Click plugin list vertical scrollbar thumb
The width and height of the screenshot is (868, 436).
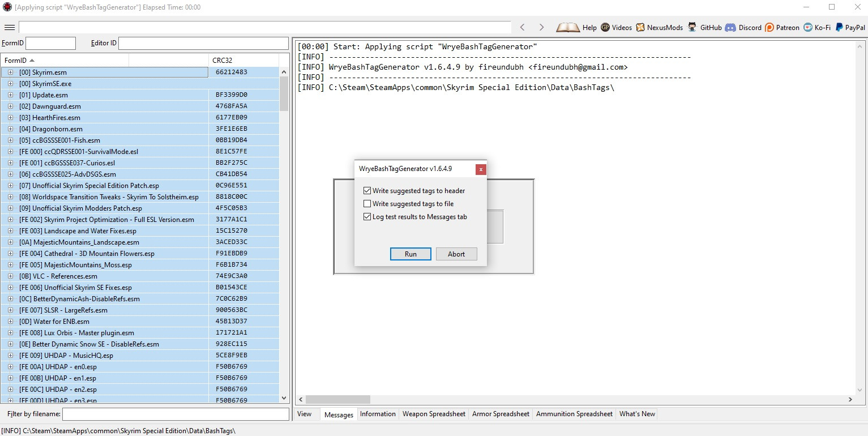[x=284, y=93]
